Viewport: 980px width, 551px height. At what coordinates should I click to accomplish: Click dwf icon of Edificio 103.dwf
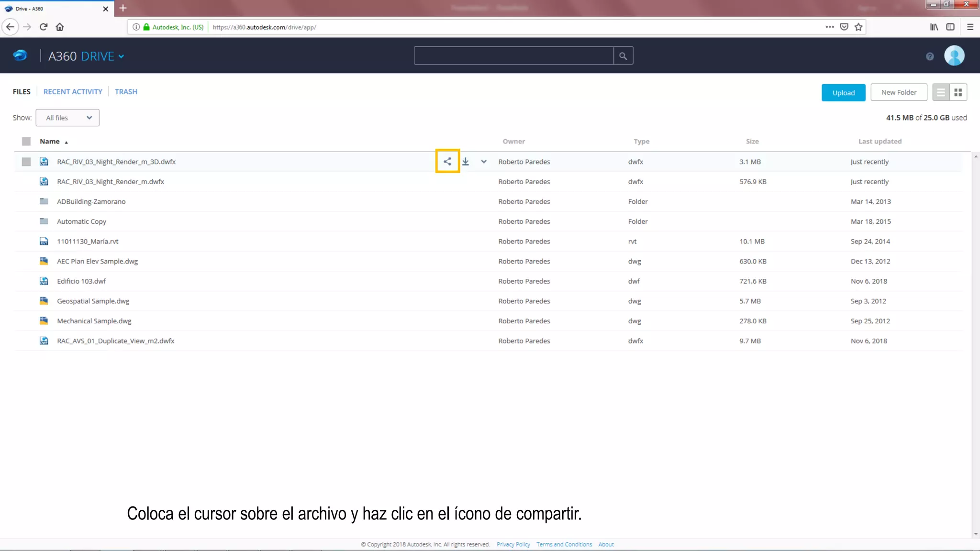[44, 281]
